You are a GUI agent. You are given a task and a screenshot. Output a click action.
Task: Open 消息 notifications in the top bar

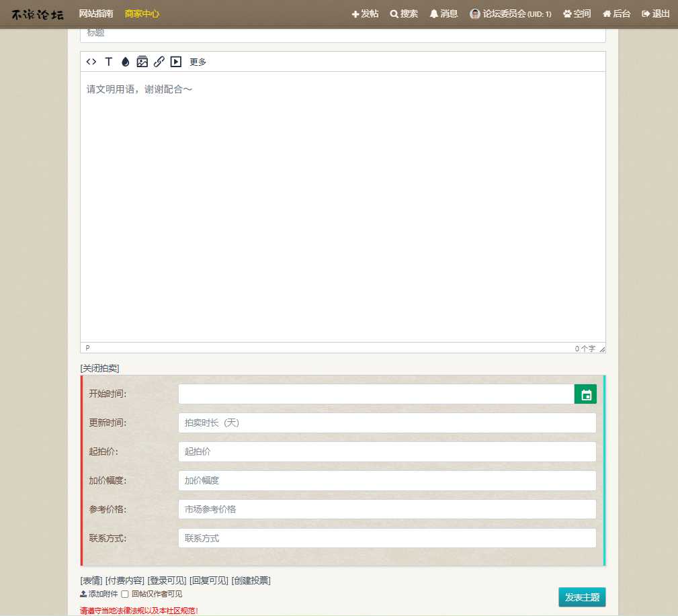tap(443, 13)
